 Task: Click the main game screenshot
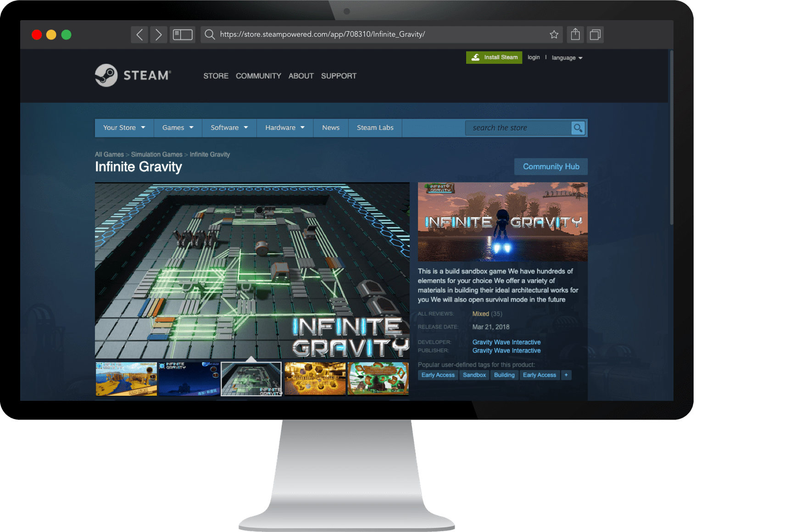coord(252,270)
